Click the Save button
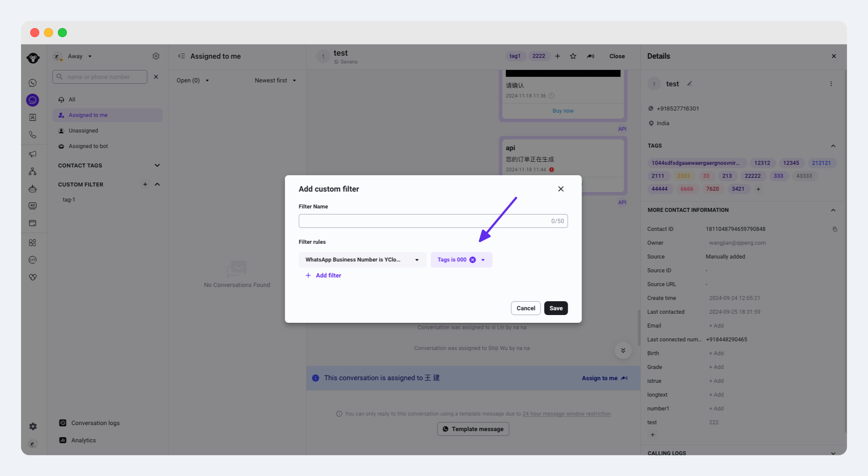The image size is (868, 476). tap(556, 308)
